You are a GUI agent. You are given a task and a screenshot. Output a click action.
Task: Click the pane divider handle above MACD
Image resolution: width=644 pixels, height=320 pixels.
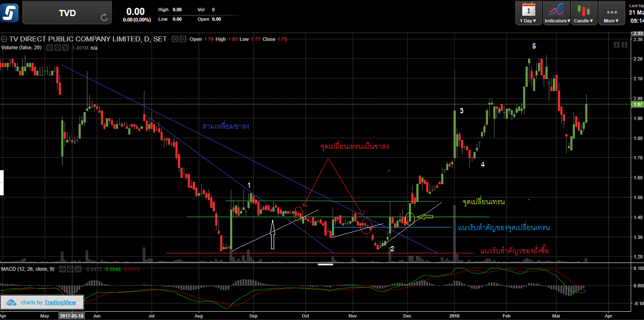tap(325, 264)
